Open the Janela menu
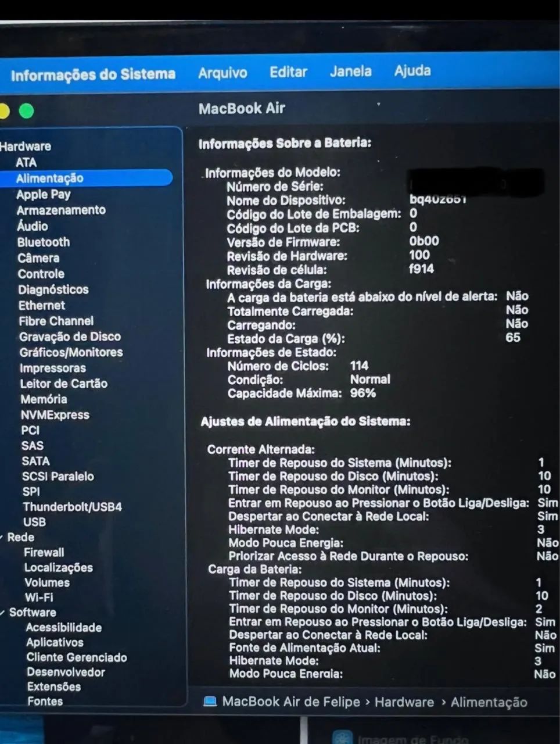The width and height of the screenshot is (560, 744). 350,71
